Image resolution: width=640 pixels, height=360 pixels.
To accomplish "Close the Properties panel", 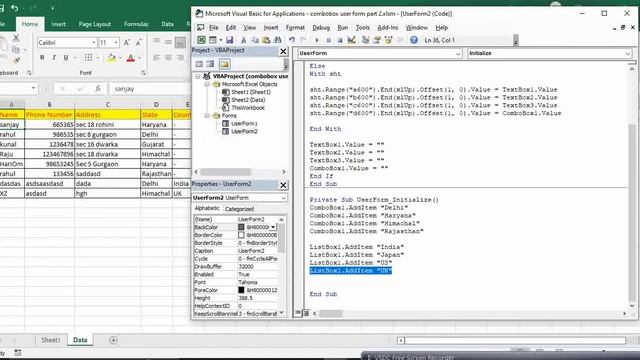I will tap(283, 185).
